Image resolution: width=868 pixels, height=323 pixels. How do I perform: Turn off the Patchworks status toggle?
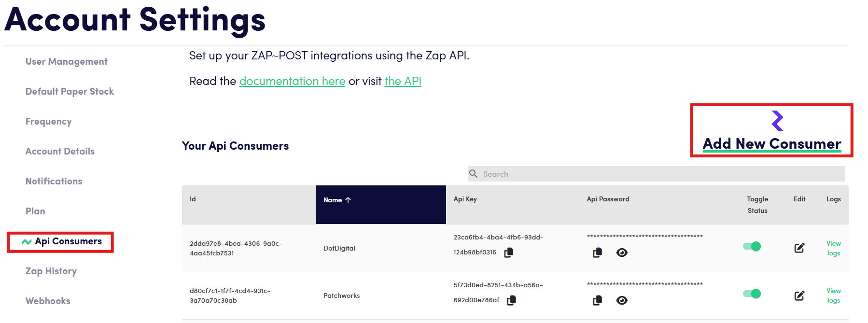pyautogui.click(x=752, y=294)
